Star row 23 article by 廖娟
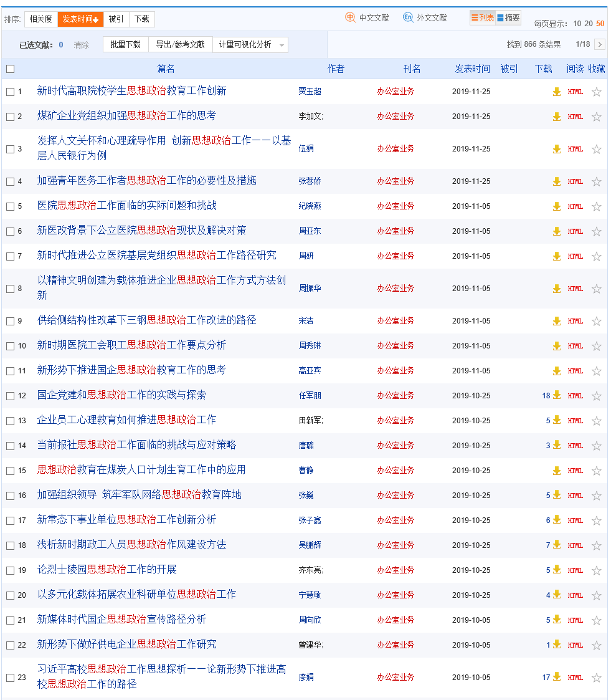Screen dimensions: 611x700 pos(596,678)
